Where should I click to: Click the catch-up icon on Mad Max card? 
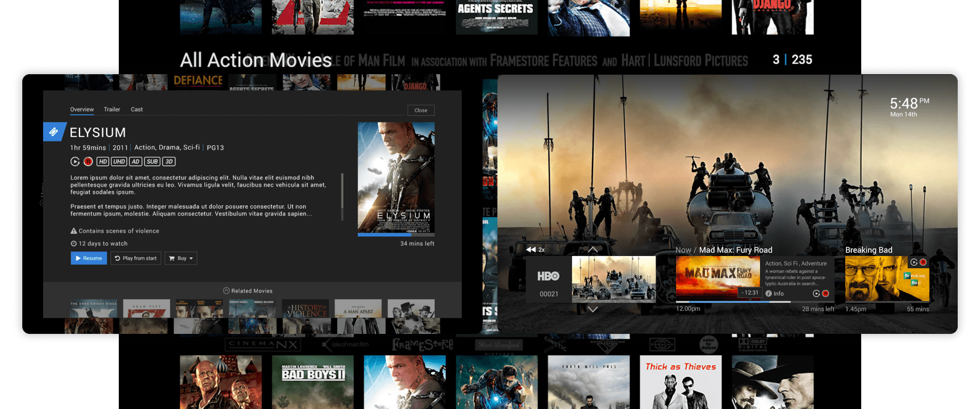[x=816, y=294]
